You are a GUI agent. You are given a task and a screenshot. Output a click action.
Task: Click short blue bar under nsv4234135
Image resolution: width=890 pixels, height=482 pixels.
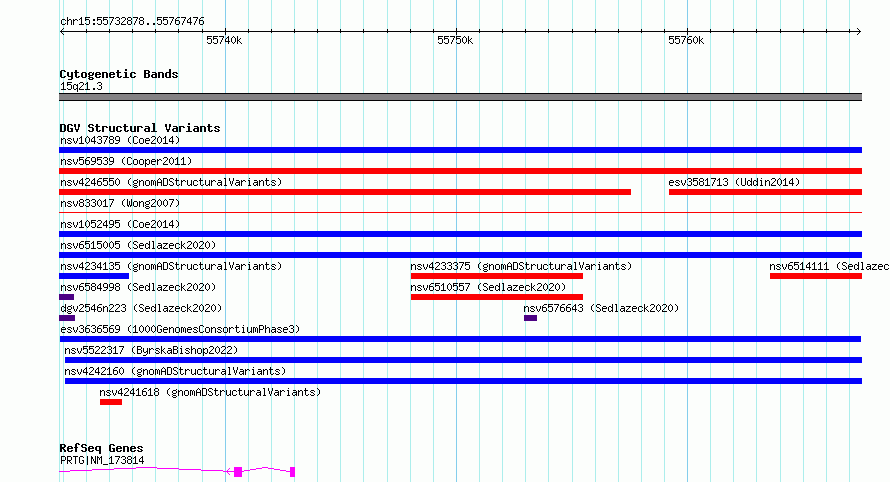tap(94, 276)
